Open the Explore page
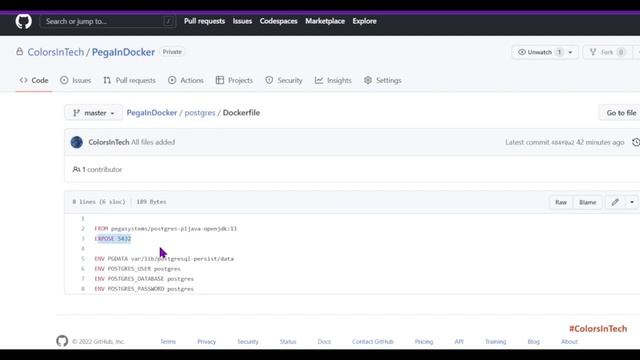 [x=364, y=21]
